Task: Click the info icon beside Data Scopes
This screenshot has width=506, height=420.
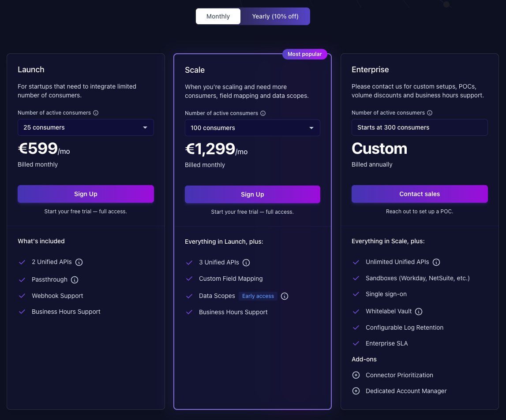Action: [x=284, y=296]
